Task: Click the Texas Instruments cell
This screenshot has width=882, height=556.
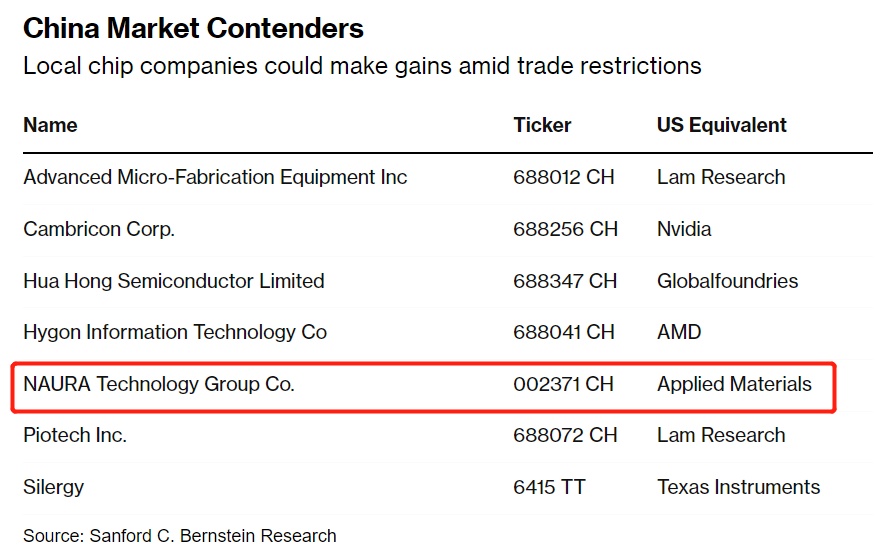Action: click(x=738, y=487)
